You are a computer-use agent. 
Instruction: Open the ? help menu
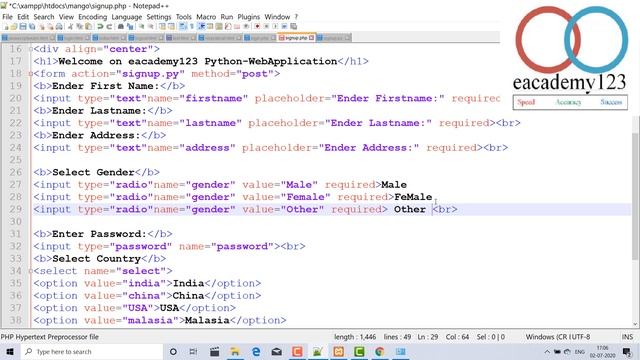(x=296, y=17)
